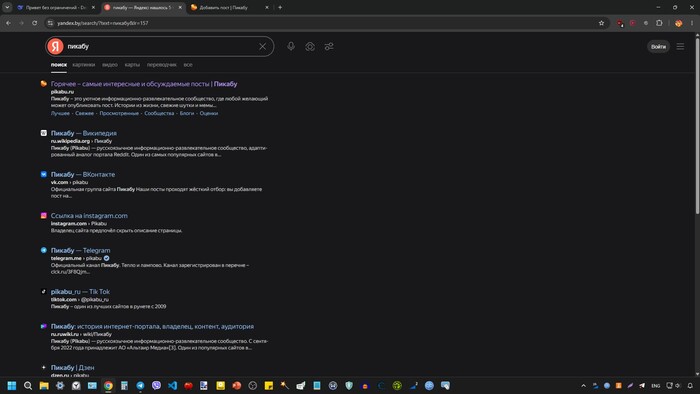View site information icon in address bar
Viewport: 700px width, 394px height.
50,23
